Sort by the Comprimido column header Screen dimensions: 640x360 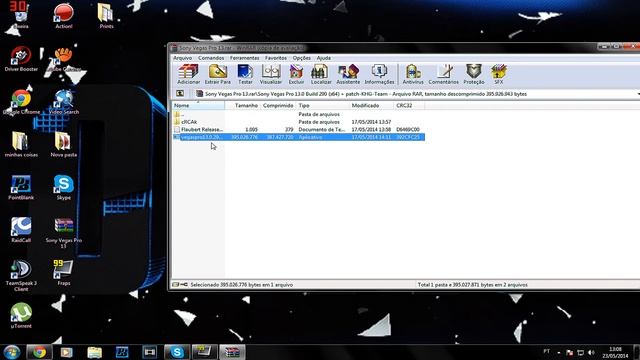[x=278, y=105]
